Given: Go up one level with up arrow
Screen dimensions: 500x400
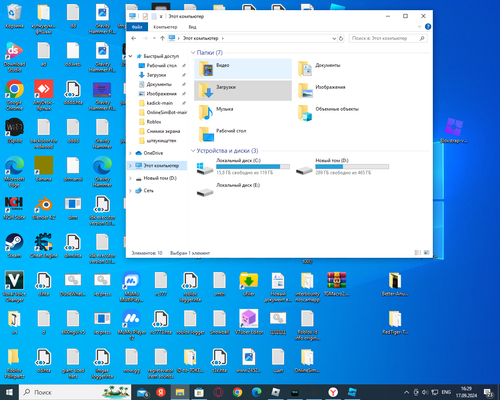Looking at the screenshot, I should (x=162, y=38).
